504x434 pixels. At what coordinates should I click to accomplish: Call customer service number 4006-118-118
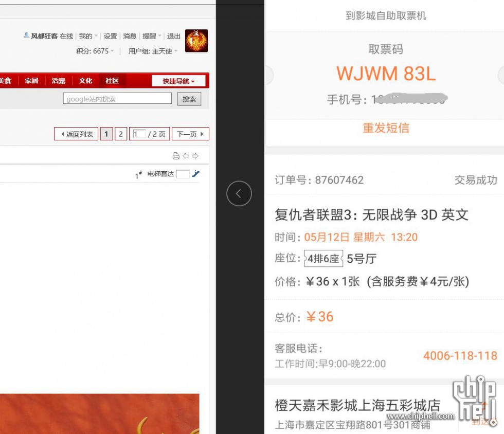coord(460,356)
